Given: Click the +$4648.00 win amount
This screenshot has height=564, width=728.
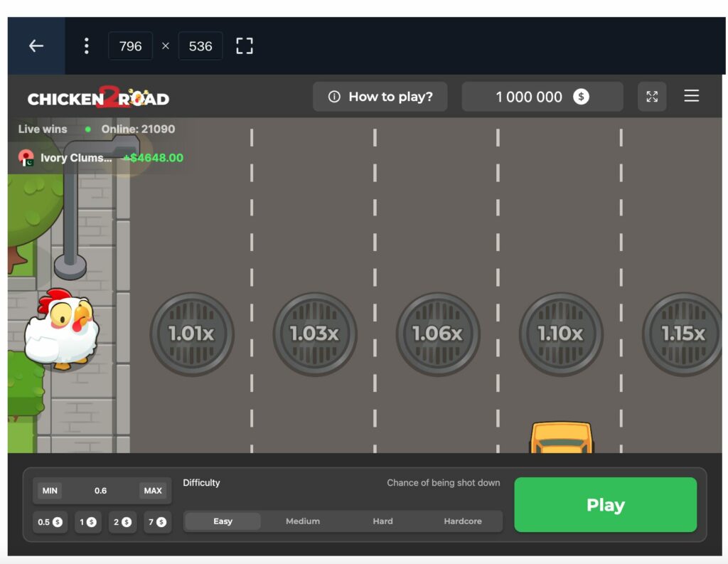Looking at the screenshot, I should pos(154,158).
